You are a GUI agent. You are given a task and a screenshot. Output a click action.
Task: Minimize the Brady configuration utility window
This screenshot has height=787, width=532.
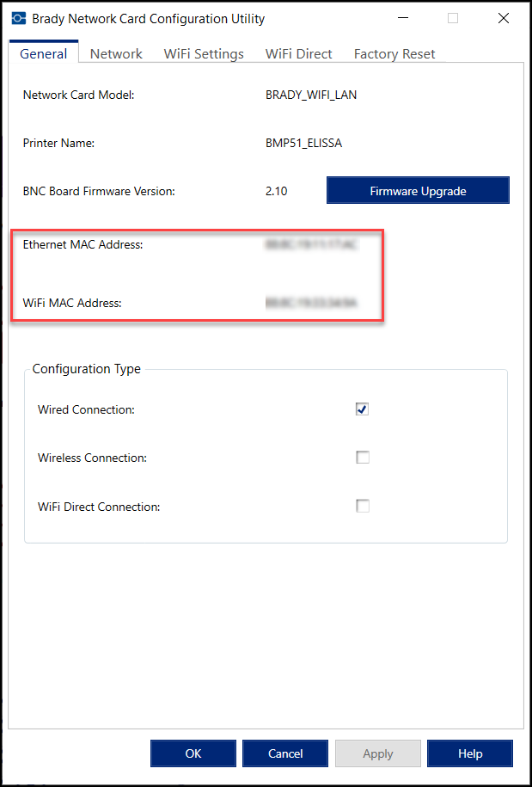[x=404, y=18]
